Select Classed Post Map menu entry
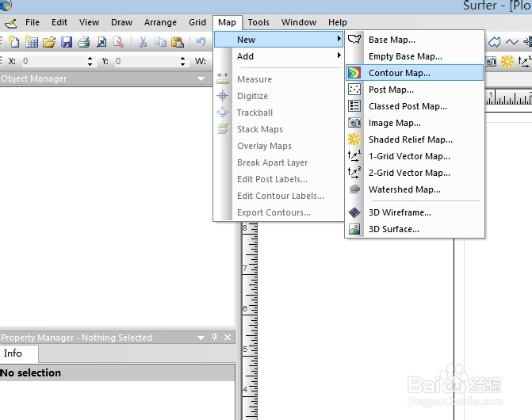The height and width of the screenshot is (420, 532). (415, 106)
